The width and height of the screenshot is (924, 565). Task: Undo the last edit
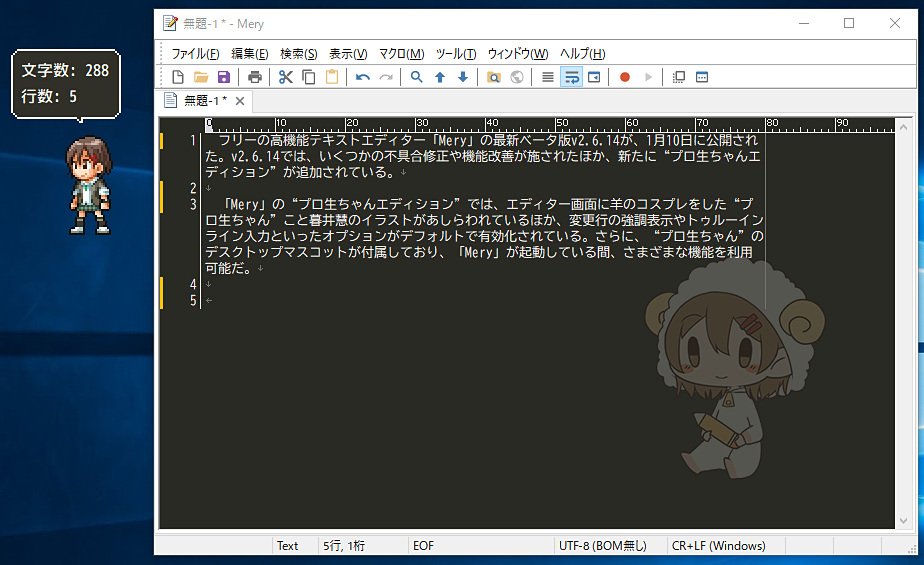[x=362, y=77]
